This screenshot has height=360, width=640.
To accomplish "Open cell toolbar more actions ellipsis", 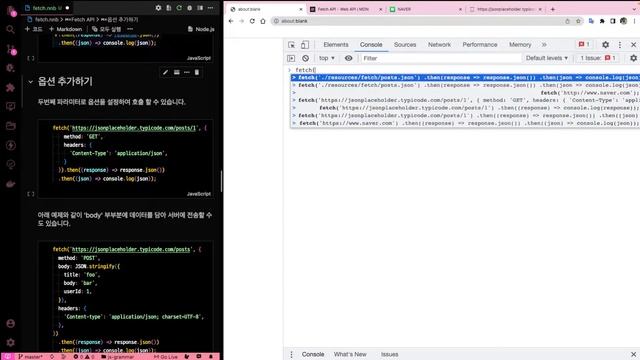I will coord(187,72).
